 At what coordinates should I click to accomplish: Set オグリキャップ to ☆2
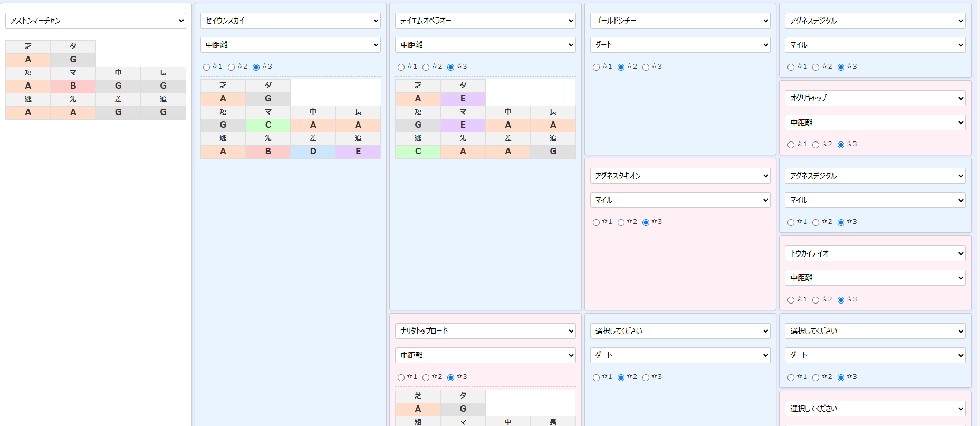(x=815, y=145)
